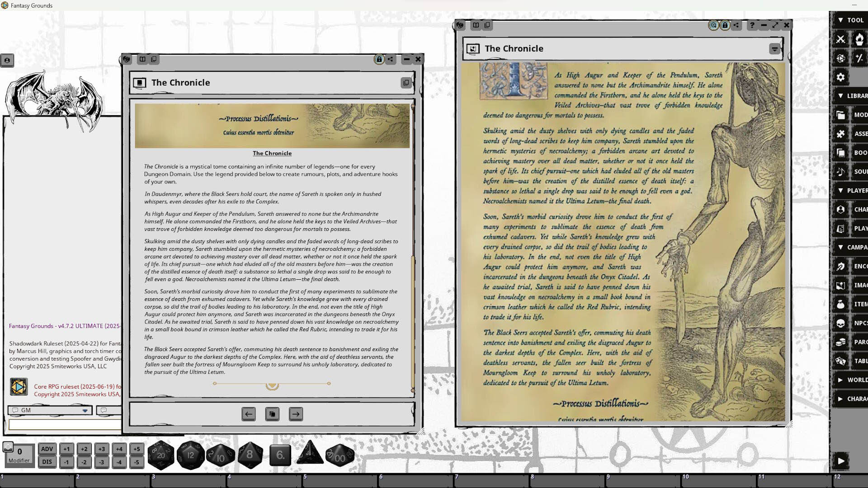The height and width of the screenshot is (488, 868).
Task: Open the GM identity dropdown in the chat panel
Action: click(x=85, y=410)
